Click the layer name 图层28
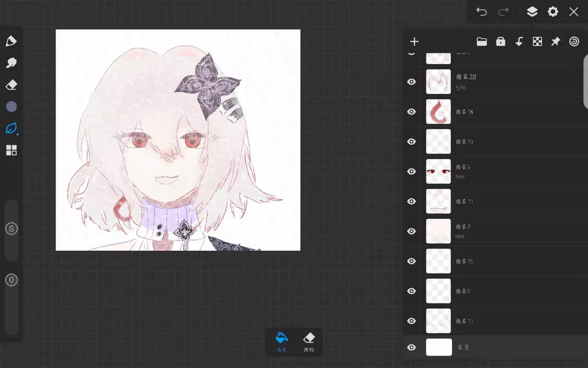588x368 pixels. (466, 77)
